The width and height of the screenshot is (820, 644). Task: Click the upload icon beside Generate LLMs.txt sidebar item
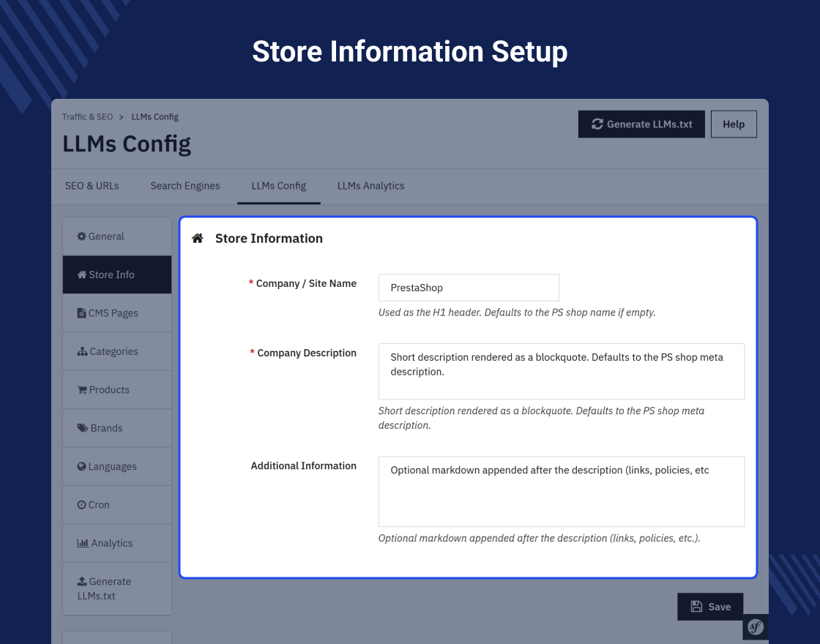point(82,581)
